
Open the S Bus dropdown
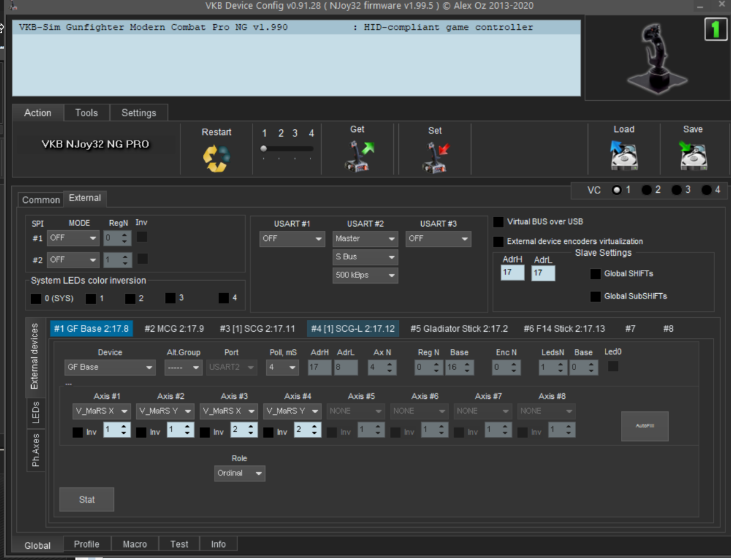[365, 257]
